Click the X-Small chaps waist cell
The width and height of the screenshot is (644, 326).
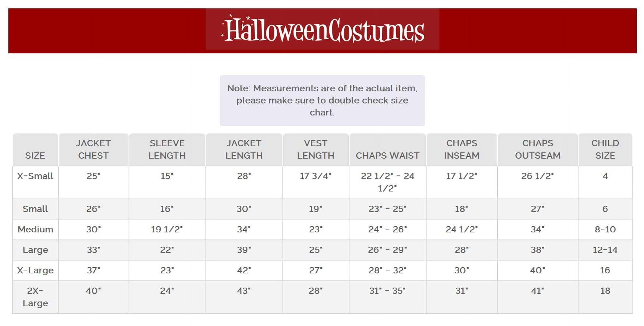[x=388, y=182]
